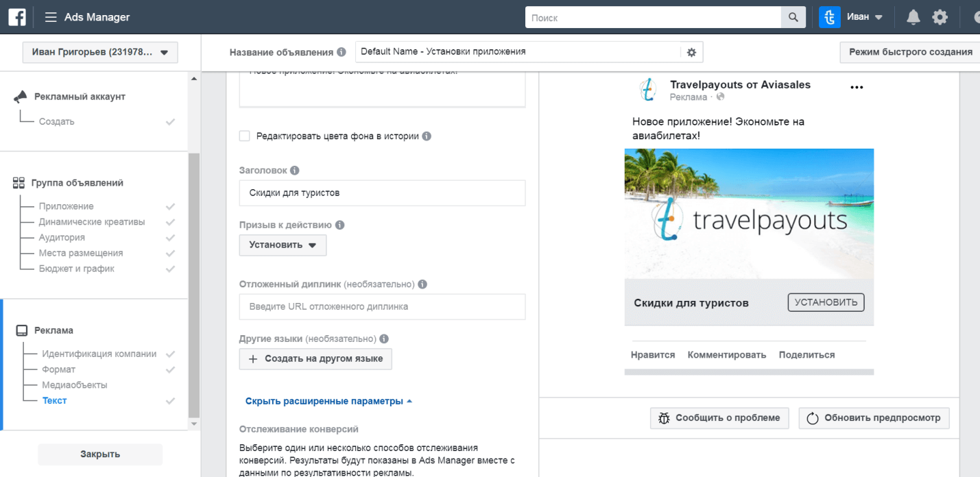Click info icon next to Заголовок
This screenshot has width=980, height=477.
(x=295, y=171)
